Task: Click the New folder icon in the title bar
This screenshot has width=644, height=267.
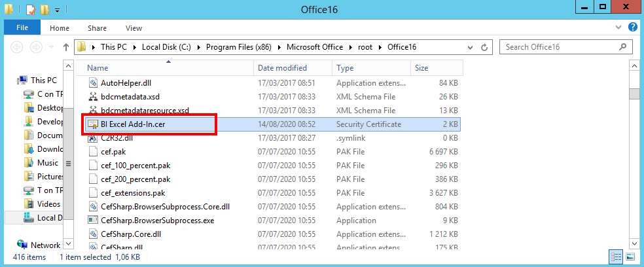Action: 45,10
